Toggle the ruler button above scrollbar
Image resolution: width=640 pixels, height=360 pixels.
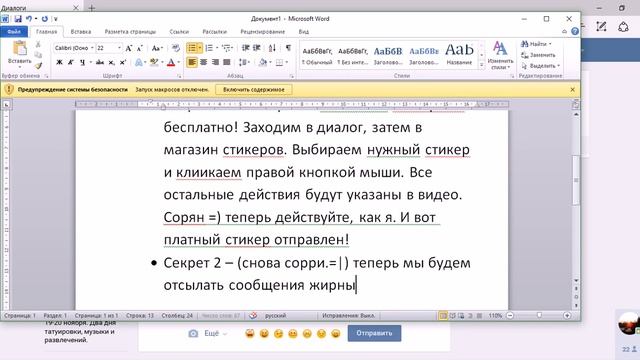tap(576, 105)
